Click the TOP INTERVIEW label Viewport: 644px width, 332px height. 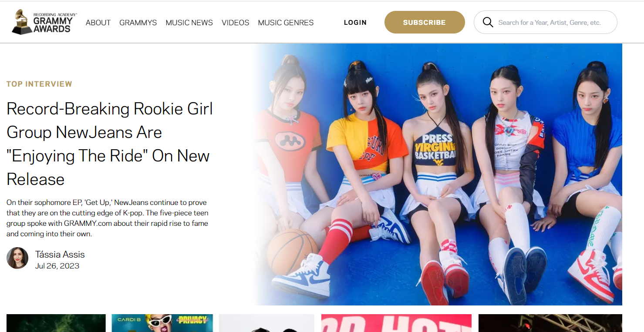[39, 84]
